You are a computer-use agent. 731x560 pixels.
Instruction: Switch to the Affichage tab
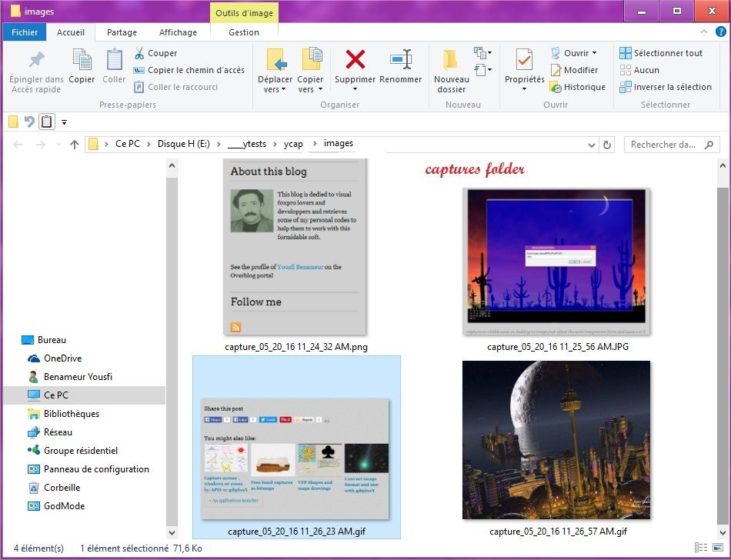178,32
